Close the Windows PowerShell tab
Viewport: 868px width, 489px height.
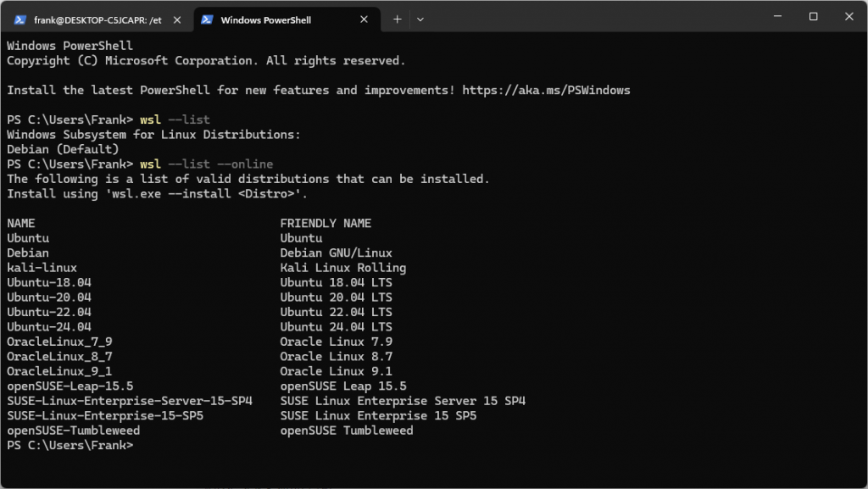point(363,19)
